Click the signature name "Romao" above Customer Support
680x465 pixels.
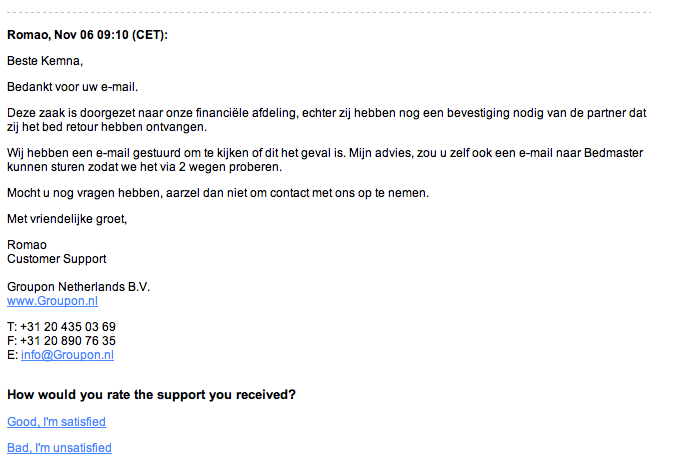[x=27, y=245]
